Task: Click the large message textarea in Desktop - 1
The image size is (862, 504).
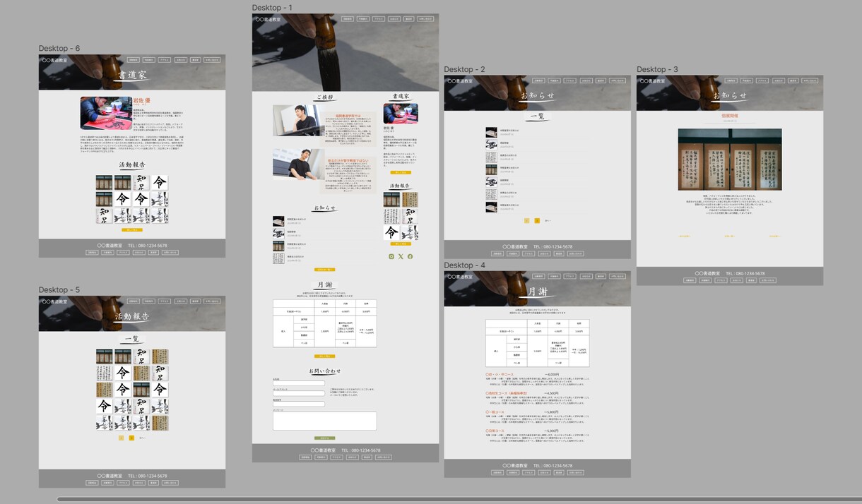Action: click(x=324, y=421)
